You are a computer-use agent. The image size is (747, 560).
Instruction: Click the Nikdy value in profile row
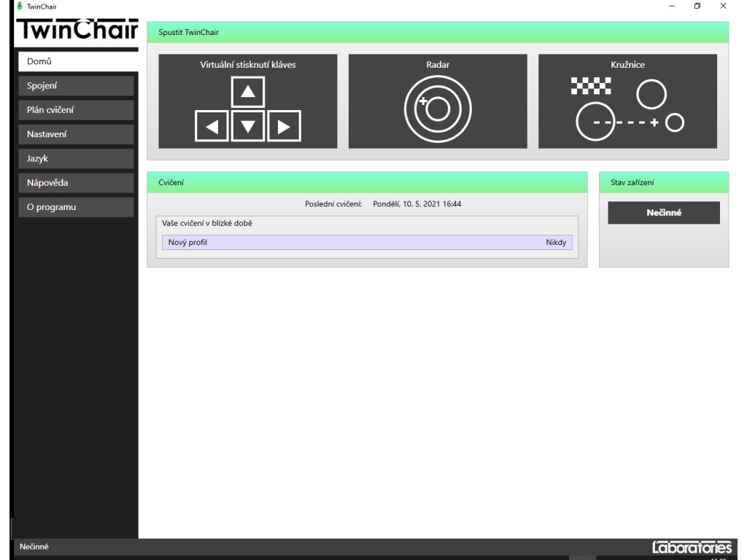pos(556,242)
